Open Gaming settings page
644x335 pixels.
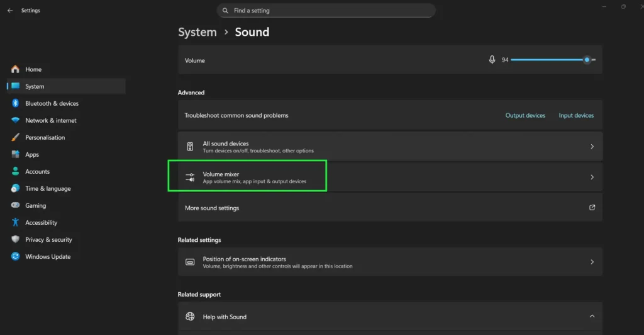point(65,205)
